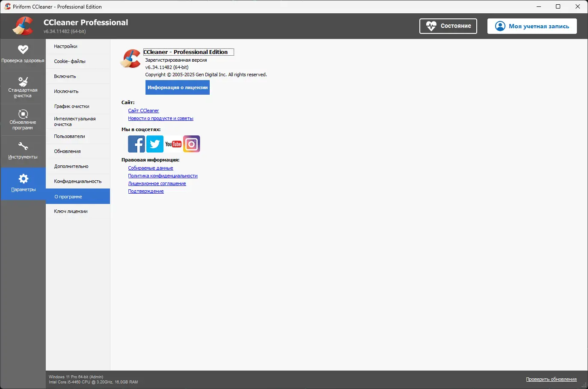588x389 pixels.
Task: Open Интеллектуальная очистка section
Action: [78, 121]
